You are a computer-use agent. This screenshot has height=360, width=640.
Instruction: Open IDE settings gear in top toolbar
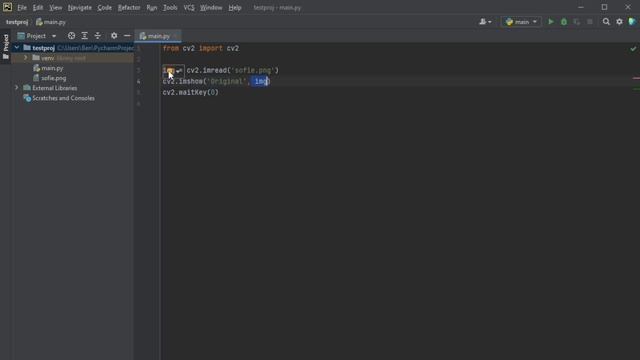[x=619, y=22]
